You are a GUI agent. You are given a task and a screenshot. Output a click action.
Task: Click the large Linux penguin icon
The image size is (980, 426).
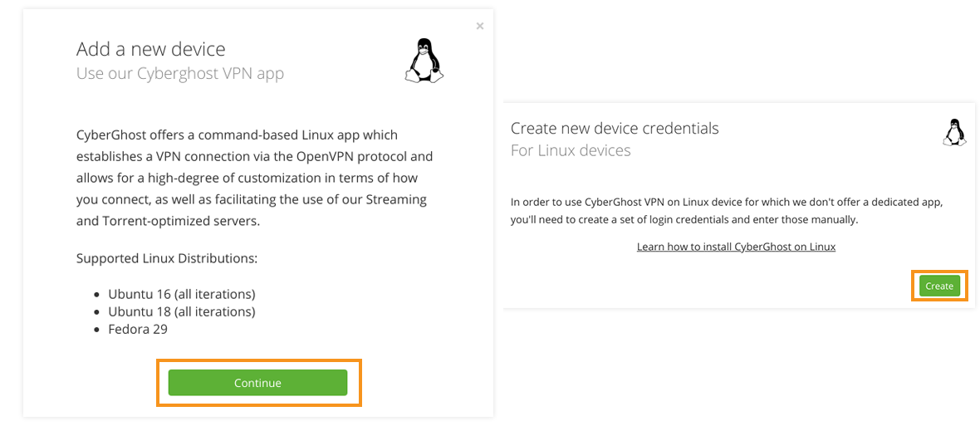424,61
